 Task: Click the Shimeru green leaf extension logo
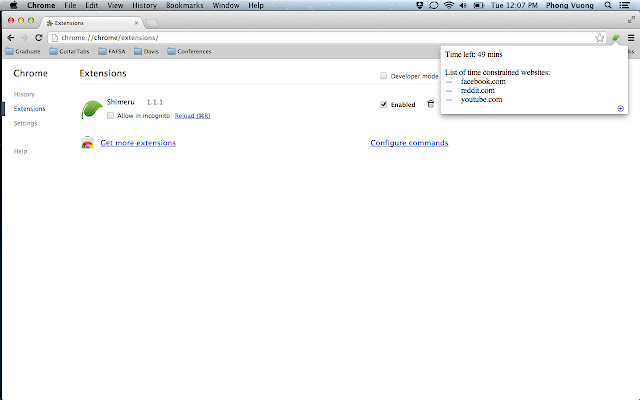point(92,109)
